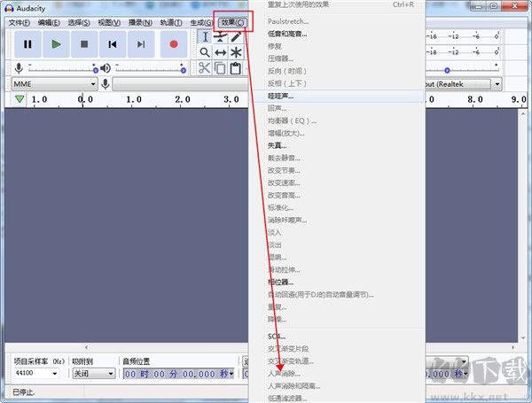Adjust the playback volume slider knob
Viewport: 532px width, 403px height.
point(184,70)
